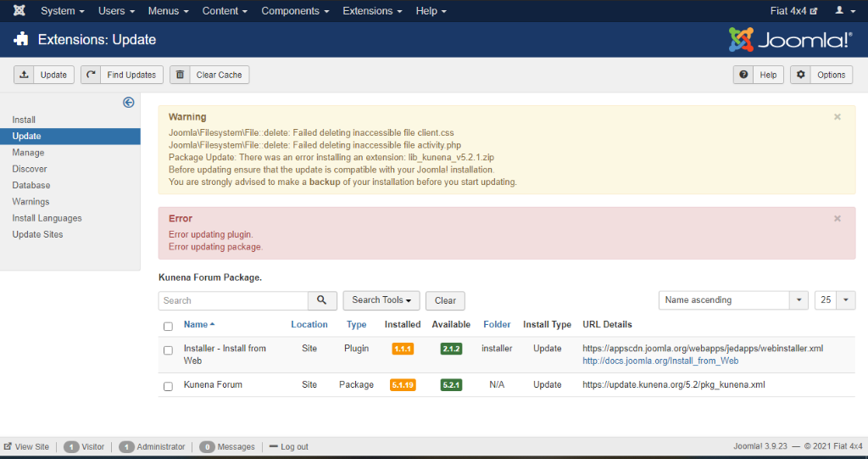Viewport: 868px width, 459px height.
Task: Open the user account icon menu
Action: pyautogui.click(x=843, y=10)
